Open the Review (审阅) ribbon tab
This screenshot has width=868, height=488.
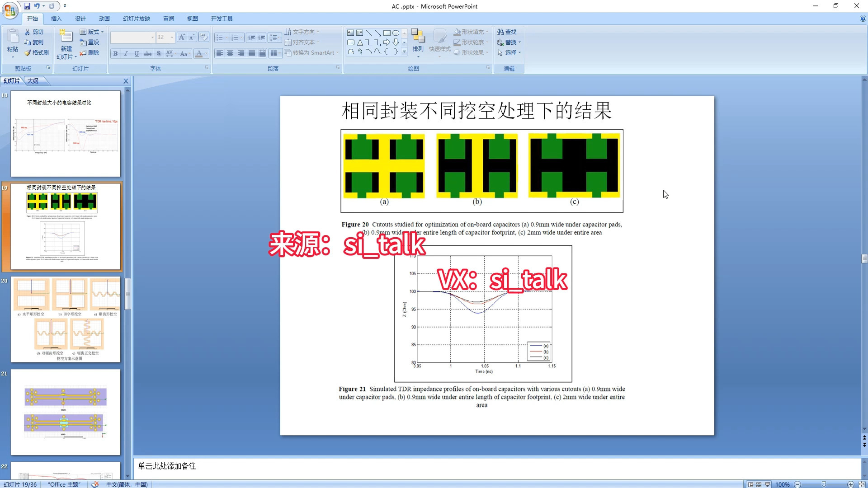pyautogui.click(x=169, y=19)
